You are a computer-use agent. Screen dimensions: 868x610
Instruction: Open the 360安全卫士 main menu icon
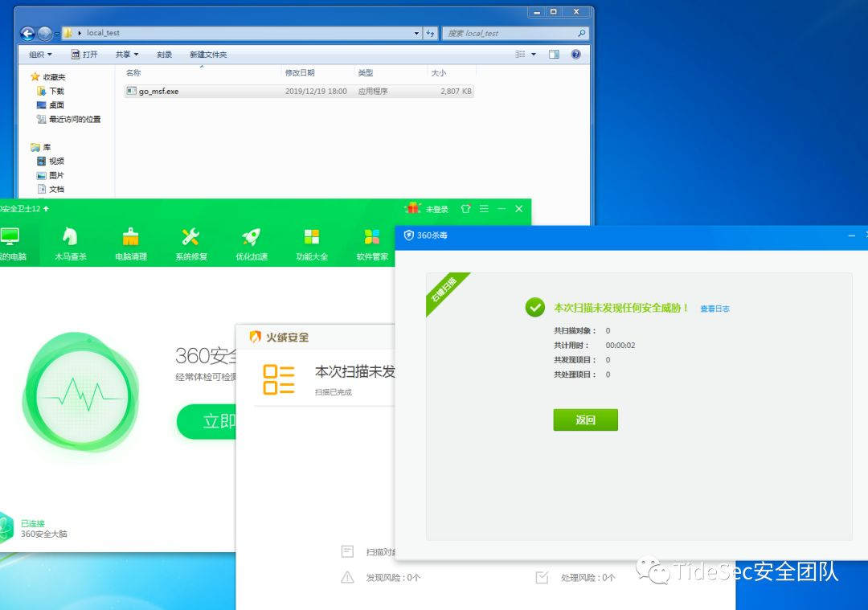tap(484, 209)
